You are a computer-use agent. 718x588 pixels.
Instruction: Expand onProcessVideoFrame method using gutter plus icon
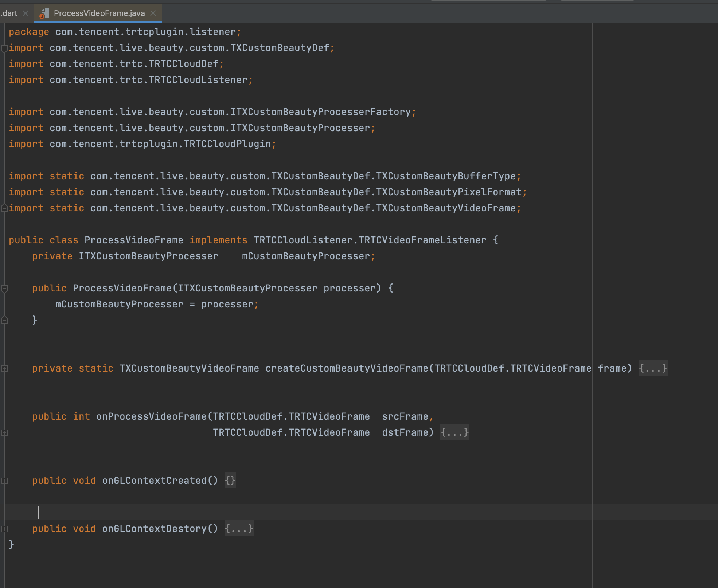pyautogui.click(x=4, y=433)
